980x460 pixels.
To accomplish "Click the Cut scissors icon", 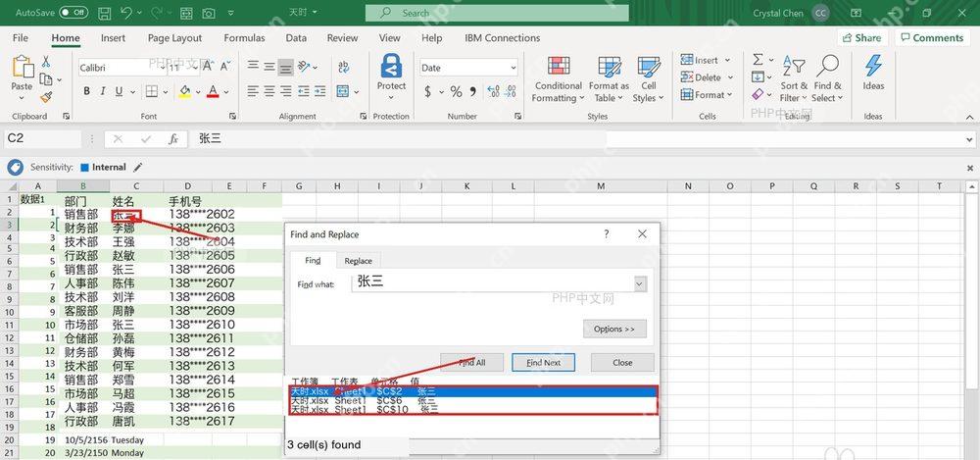I will (46, 62).
